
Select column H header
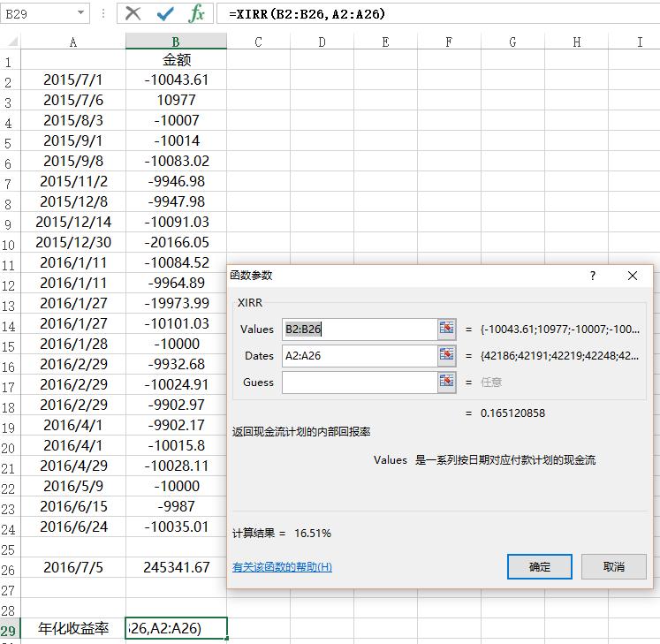pyautogui.click(x=576, y=42)
